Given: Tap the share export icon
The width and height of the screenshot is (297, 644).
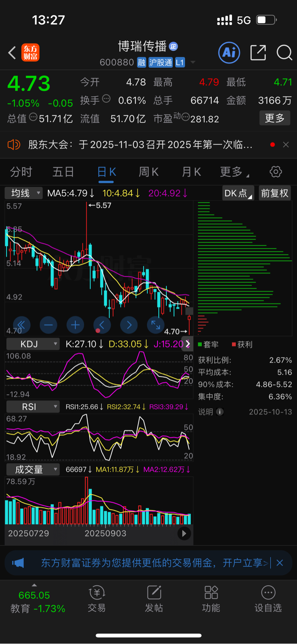Looking at the screenshot, I should 258,53.
